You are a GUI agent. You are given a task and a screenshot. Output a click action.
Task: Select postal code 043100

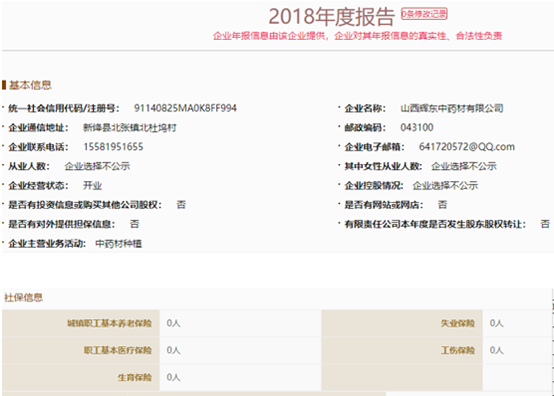point(417,127)
